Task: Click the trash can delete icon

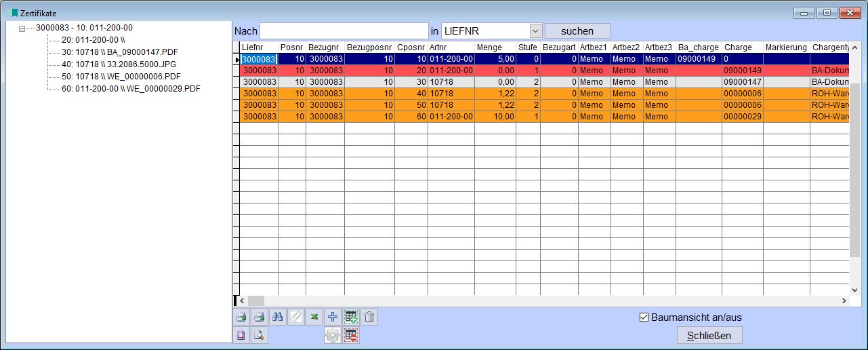Action: (x=369, y=317)
